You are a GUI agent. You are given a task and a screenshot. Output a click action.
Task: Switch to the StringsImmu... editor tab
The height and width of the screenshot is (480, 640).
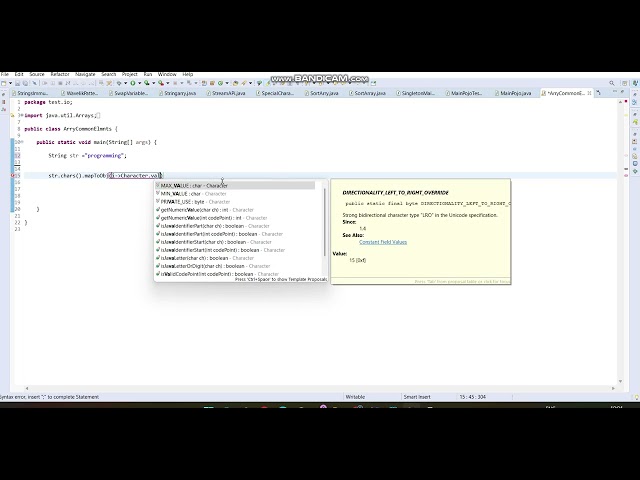pyautogui.click(x=30, y=93)
